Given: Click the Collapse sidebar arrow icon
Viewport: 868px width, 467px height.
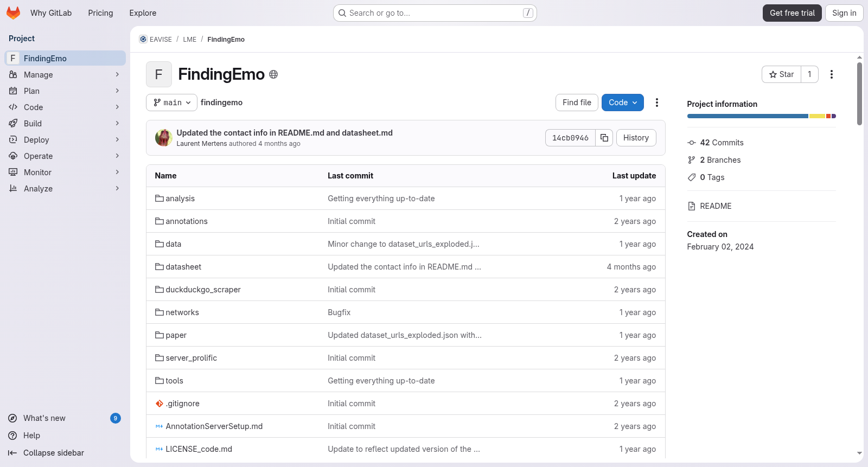Looking at the screenshot, I should [x=12, y=453].
